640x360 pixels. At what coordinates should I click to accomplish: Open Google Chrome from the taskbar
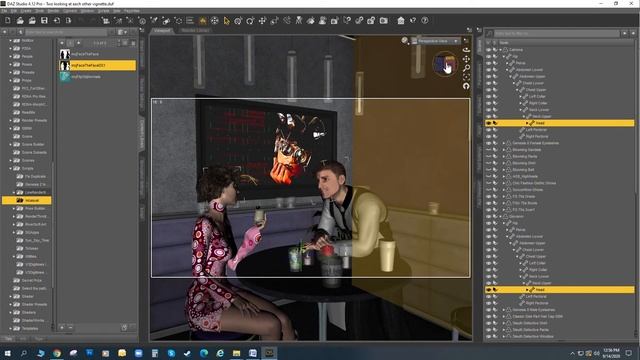[x=57, y=353]
